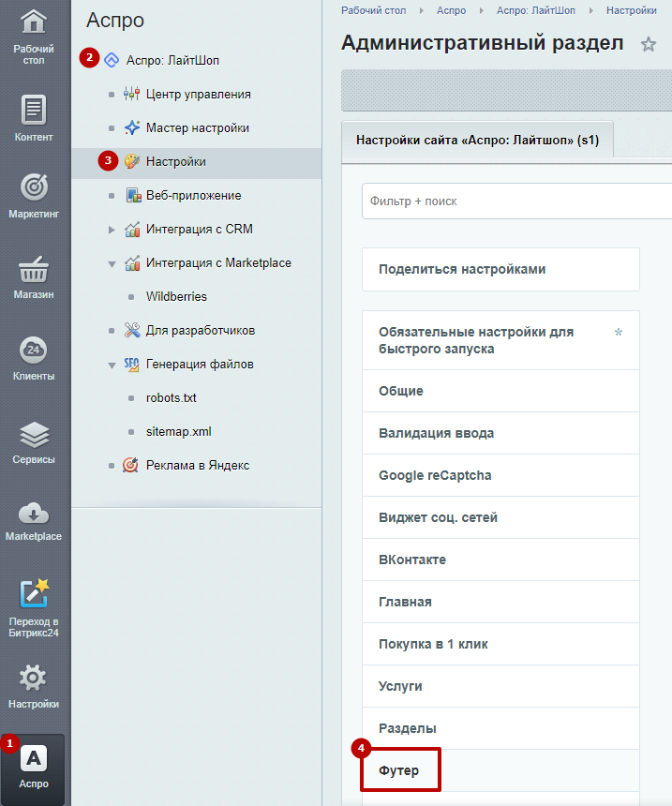Image resolution: width=672 pixels, height=806 pixels.
Task: Click the Аспро panel heading
Action: pyautogui.click(x=115, y=20)
